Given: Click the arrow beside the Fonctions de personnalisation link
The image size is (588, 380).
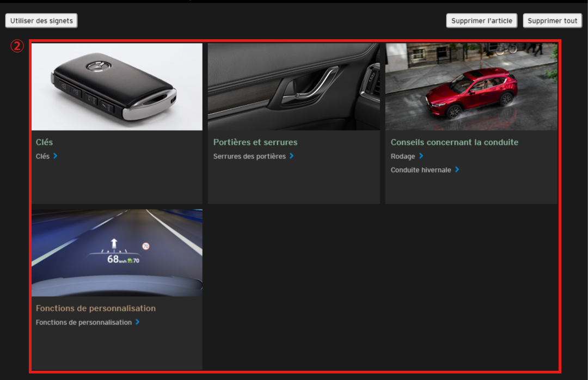Looking at the screenshot, I should [x=138, y=322].
